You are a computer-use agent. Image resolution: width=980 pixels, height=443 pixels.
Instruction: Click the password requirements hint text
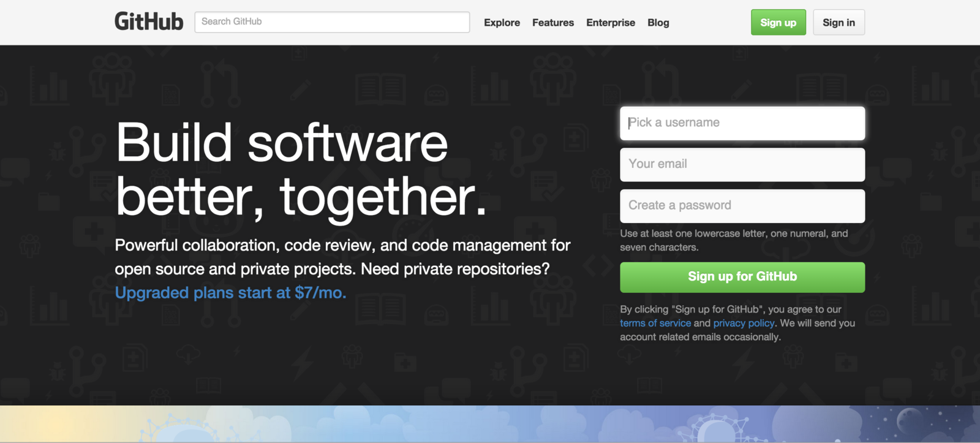tap(733, 240)
